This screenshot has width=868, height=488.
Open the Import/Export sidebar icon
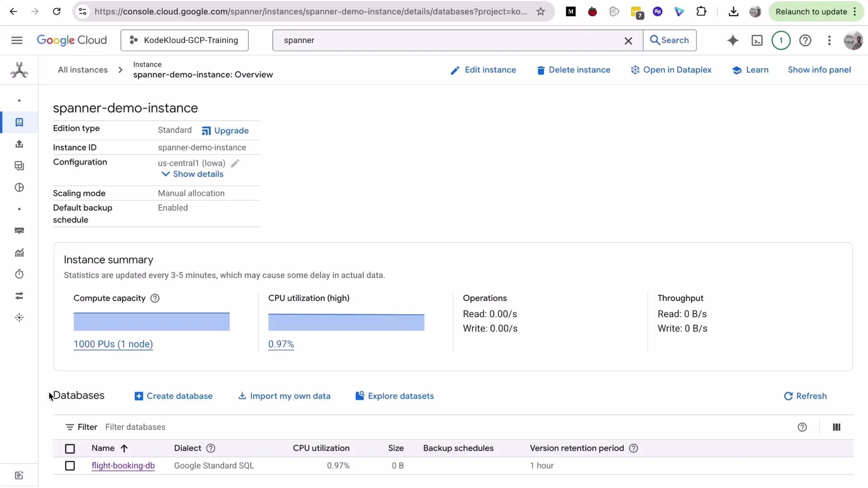[19, 144]
